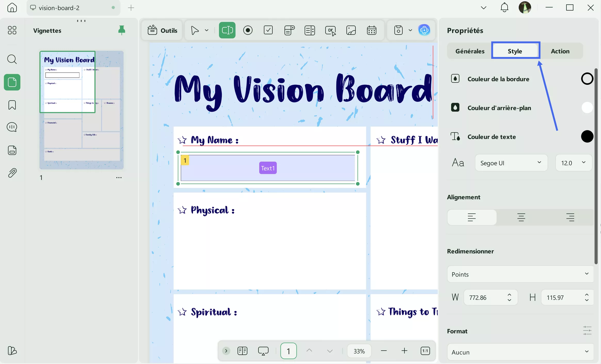Open the attachments paperclip panel
601x364 pixels.
[12, 173]
